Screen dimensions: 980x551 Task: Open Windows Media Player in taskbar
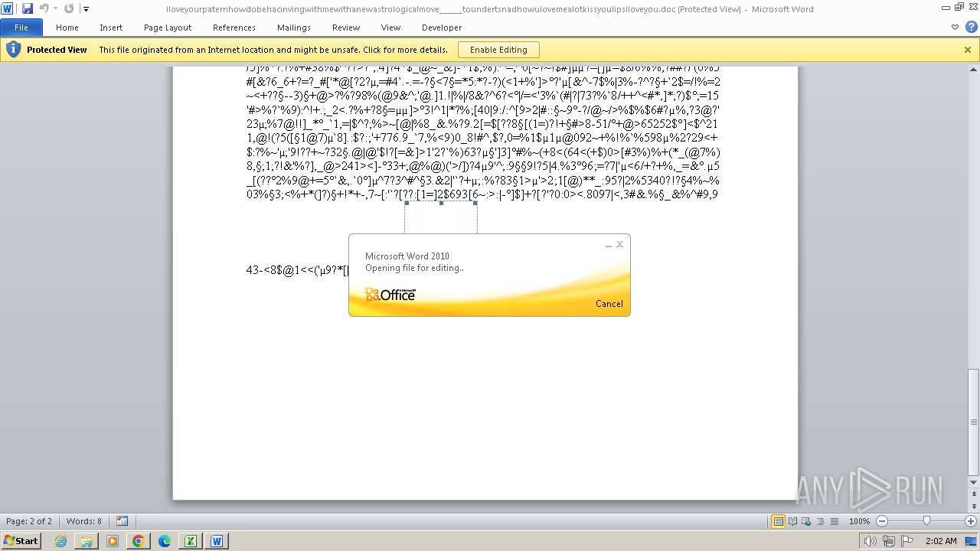click(113, 541)
